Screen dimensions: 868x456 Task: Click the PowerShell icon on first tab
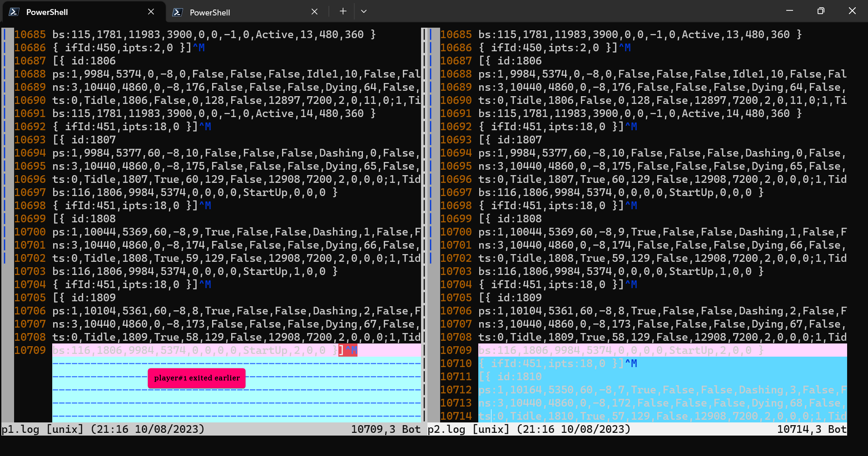14,12
